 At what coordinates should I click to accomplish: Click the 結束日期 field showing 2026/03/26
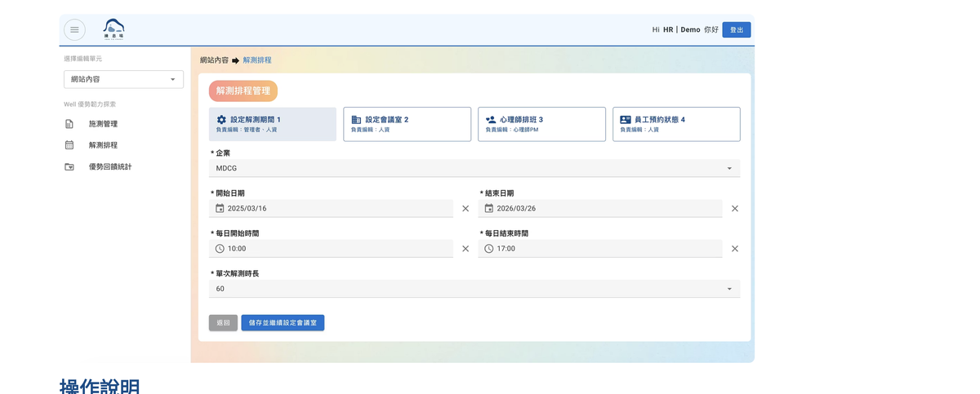(600, 209)
